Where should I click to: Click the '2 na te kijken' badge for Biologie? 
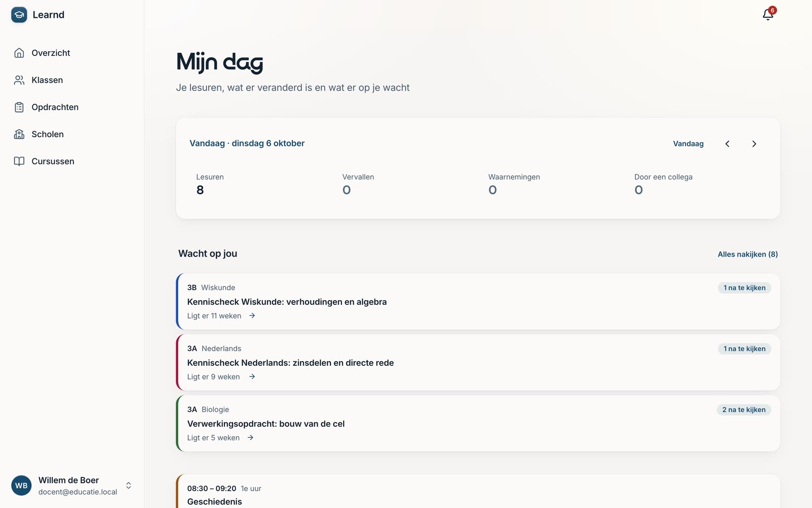click(x=744, y=410)
